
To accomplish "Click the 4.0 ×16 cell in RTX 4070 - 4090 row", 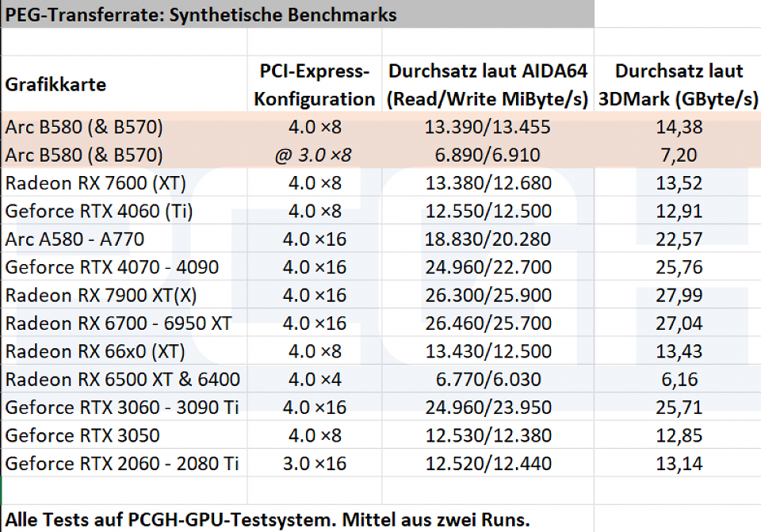I will [315, 267].
